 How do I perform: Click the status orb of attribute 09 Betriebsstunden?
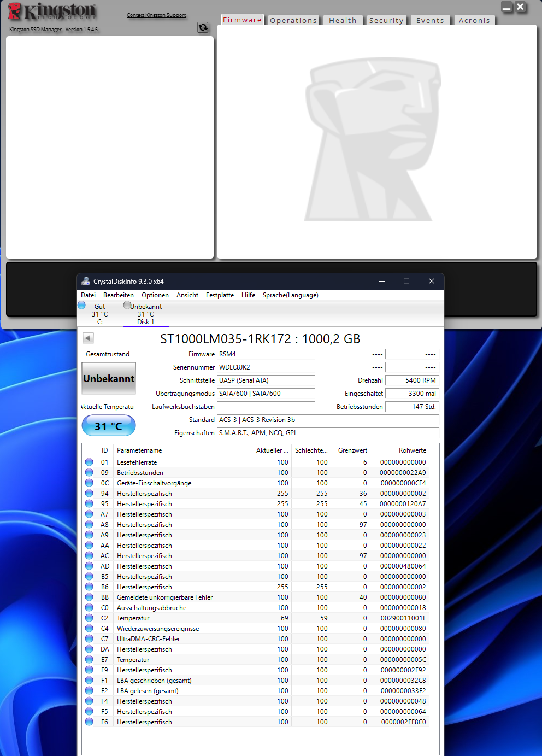point(89,472)
